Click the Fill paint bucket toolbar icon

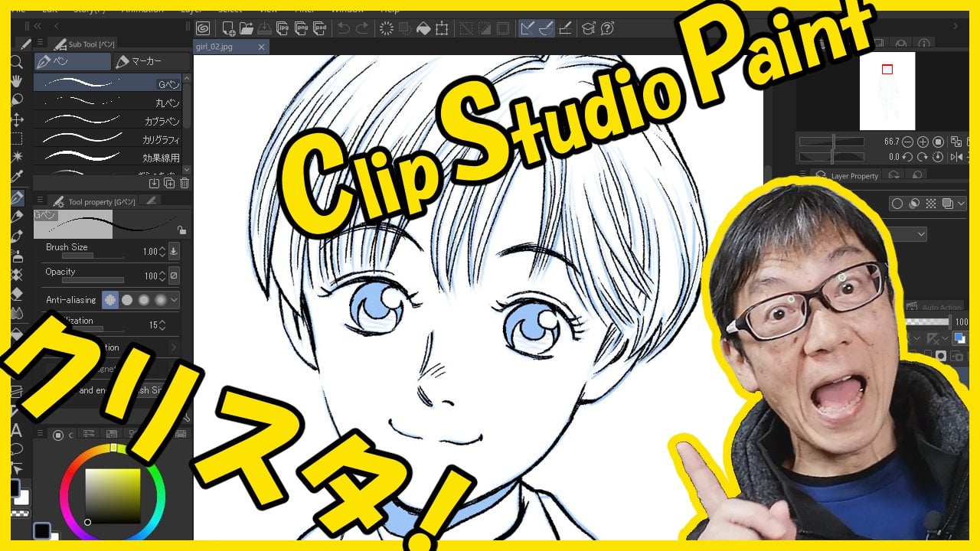click(423, 29)
